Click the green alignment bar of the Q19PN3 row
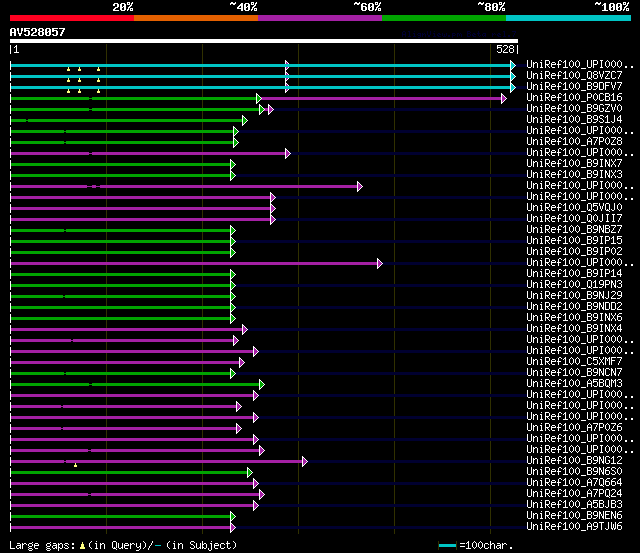This screenshot has height=553, width=640. tap(120, 286)
